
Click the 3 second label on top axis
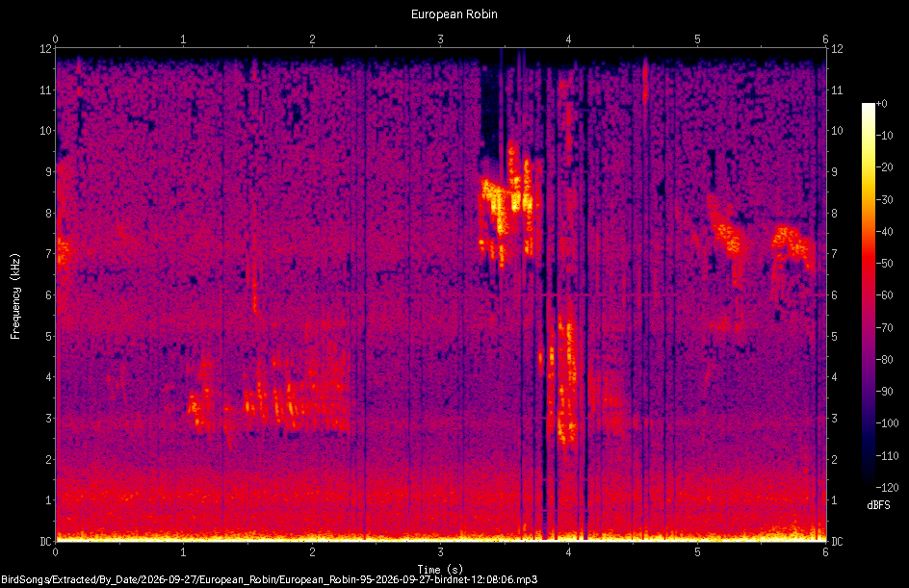pyautogui.click(x=441, y=39)
